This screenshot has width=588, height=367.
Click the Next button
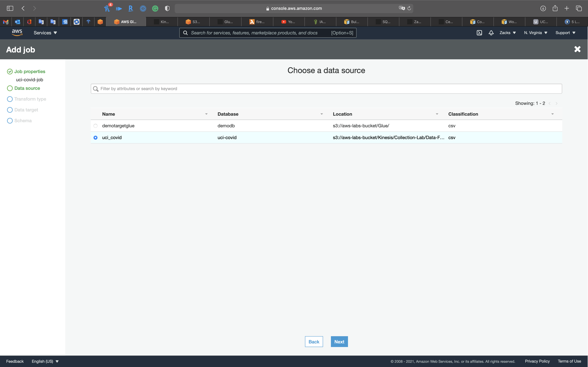click(x=339, y=341)
